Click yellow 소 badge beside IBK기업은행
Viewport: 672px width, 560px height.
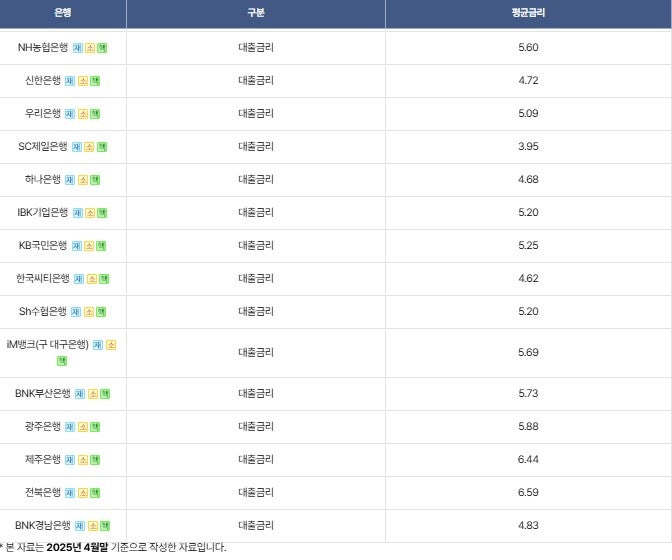(x=90, y=213)
